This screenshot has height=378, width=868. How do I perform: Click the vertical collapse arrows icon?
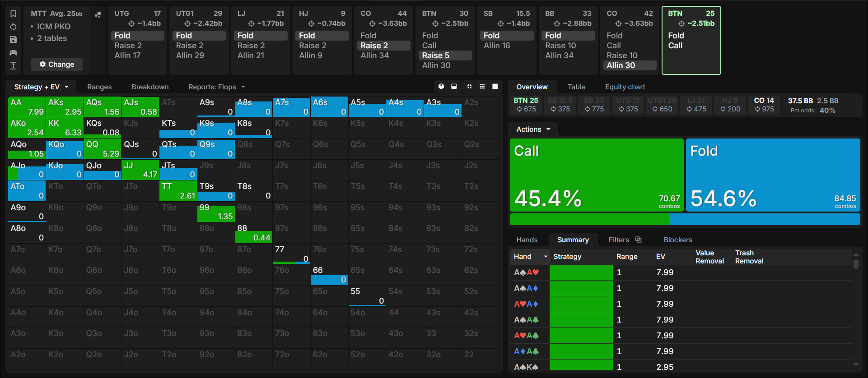[13, 66]
